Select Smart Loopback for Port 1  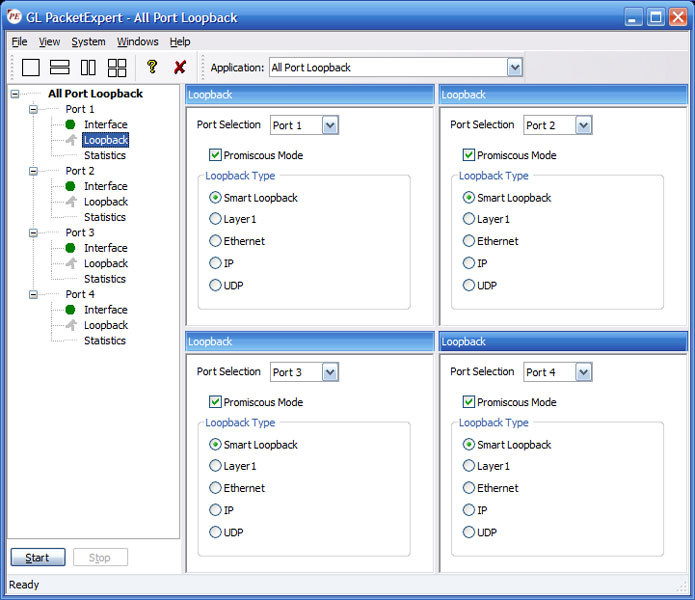point(215,197)
